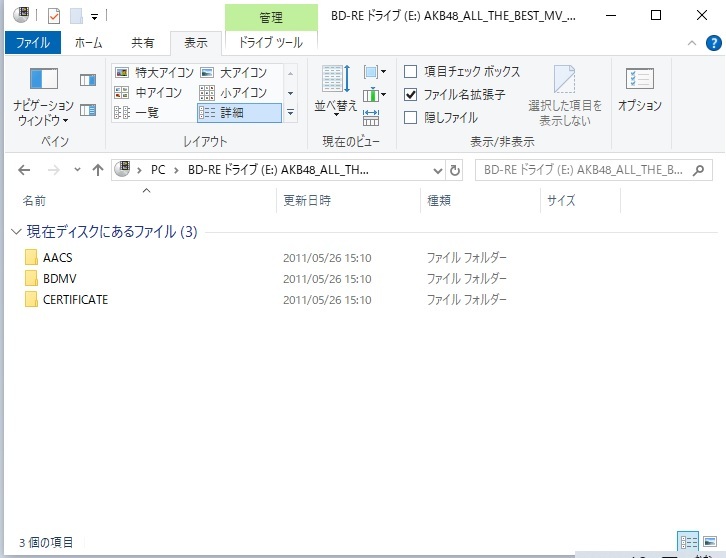This screenshot has width=726, height=558.
Task: Select 小アイコン layout
Action: coord(233,93)
